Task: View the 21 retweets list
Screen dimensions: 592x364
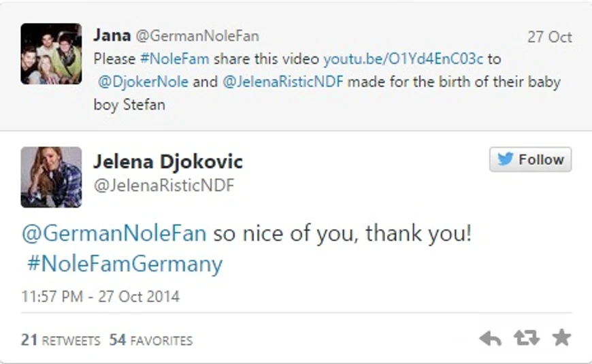Action: tap(61, 340)
